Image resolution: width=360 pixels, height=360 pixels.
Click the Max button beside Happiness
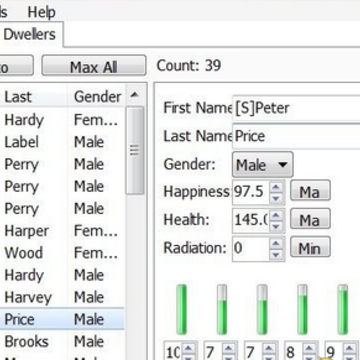click(x=310, y=191)
